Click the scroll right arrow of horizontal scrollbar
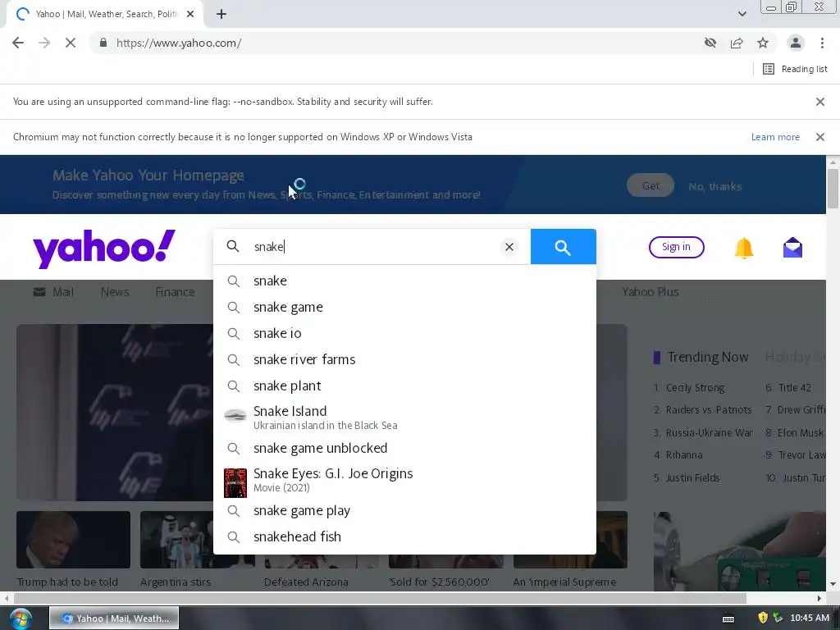Image resolution: width=840 pixels, height=630 pixels. [x=819, y=598]
